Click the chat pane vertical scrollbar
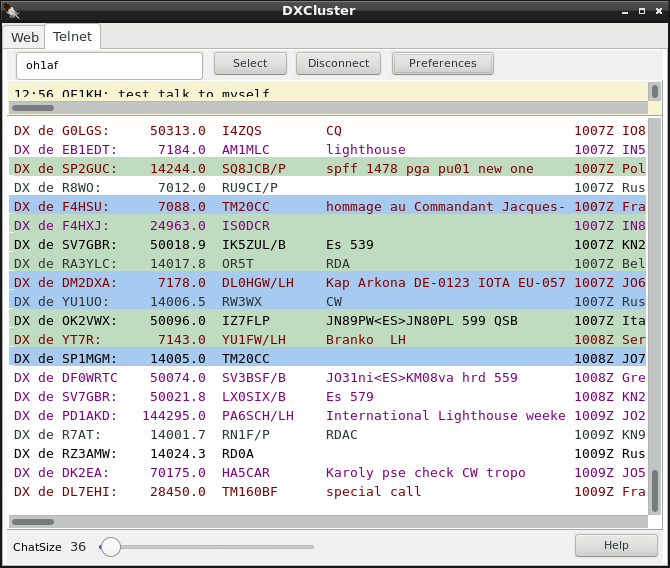The width and height of the screenshot is (670, 568). coord(655,91)
